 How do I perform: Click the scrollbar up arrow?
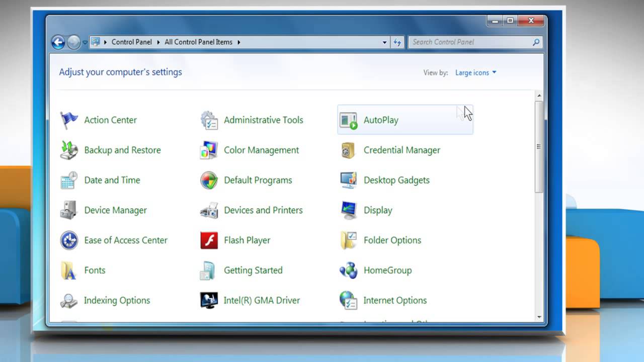539,96
